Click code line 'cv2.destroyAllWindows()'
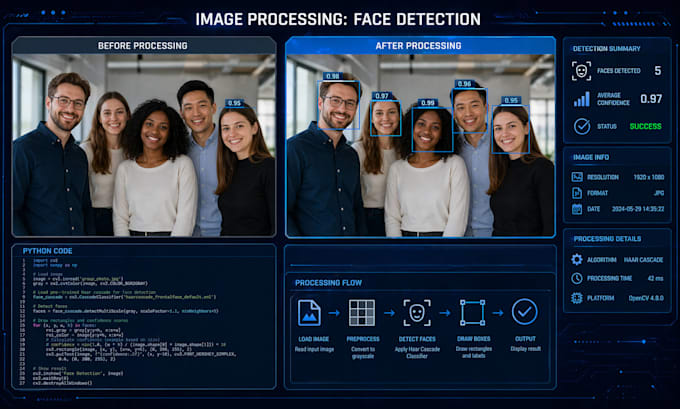This screenshot has width=680, height=409. pos(62,383)
